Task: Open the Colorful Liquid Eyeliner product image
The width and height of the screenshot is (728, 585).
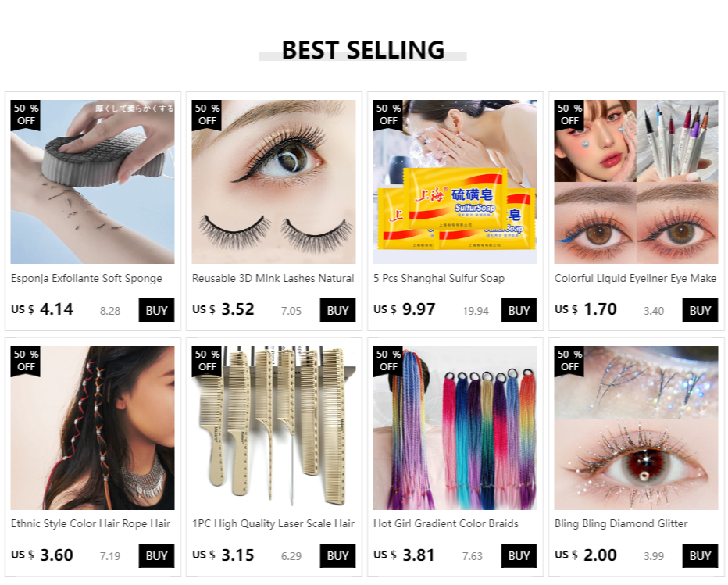Action: (636, 182)
